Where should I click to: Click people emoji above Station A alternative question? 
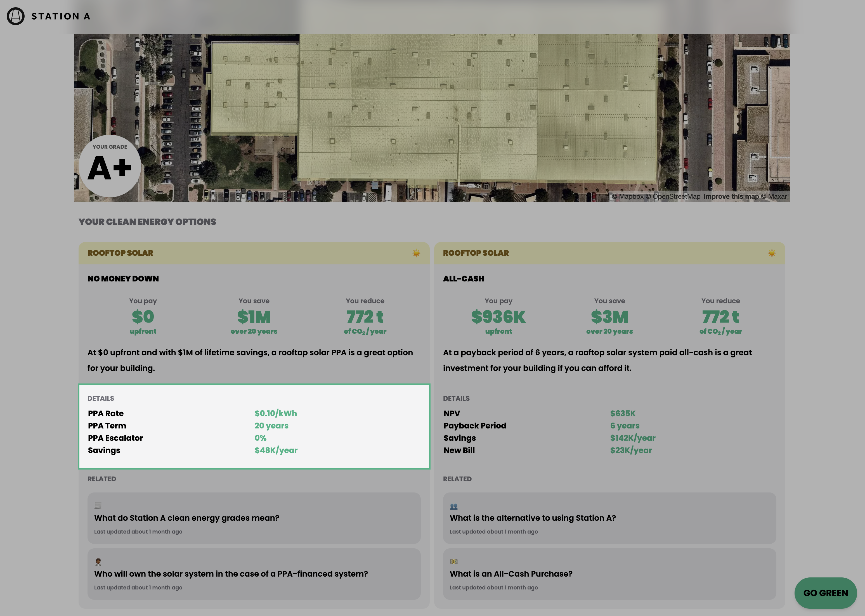pos(453,506)
